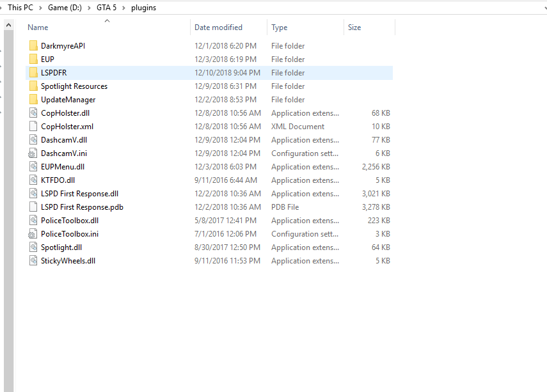The width and height of the screenshot is (547, 392).
Task: Expand the chevron after This PC in breadcrumb
Action: coord(40,8)
